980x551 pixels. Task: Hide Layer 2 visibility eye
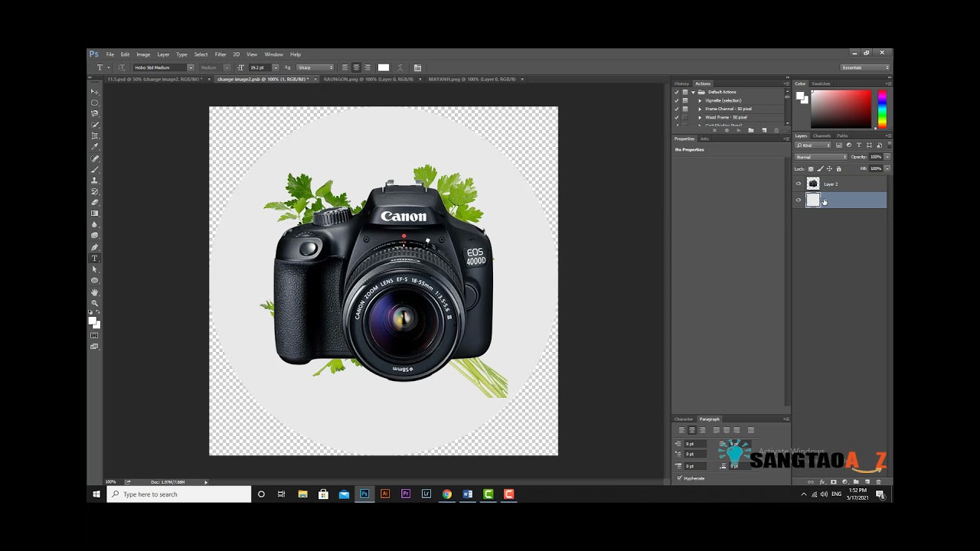click(799, 184)
